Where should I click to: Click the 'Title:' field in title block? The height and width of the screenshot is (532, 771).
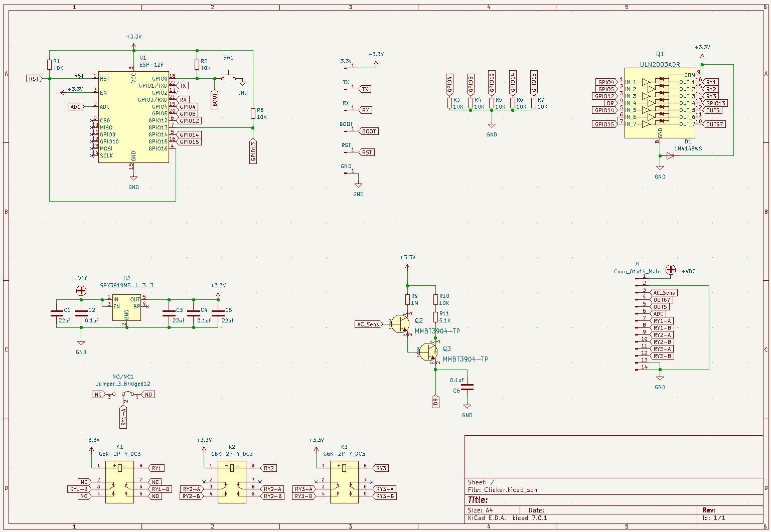click(x=478, y=500)
